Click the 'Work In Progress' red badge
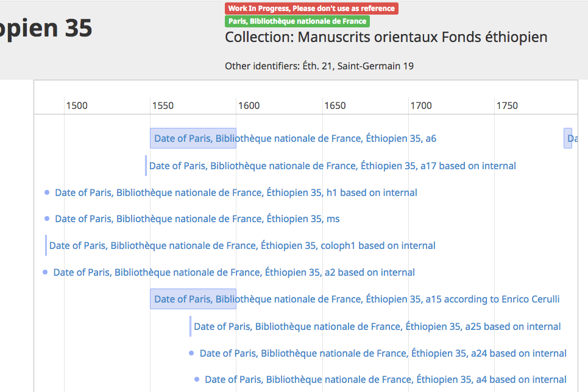 click(x=311, y=9)
